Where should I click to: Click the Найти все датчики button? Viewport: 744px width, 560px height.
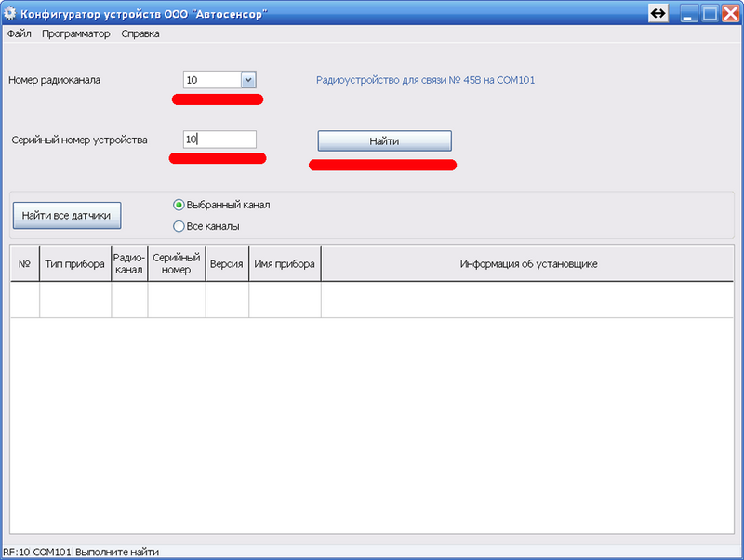[x=67, y=216]
